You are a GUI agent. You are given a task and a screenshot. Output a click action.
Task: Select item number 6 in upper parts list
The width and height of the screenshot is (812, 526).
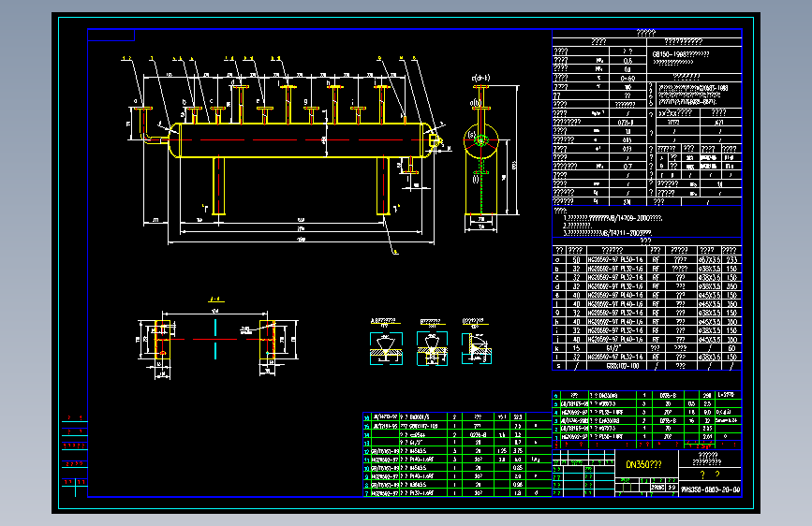point(556,395)
